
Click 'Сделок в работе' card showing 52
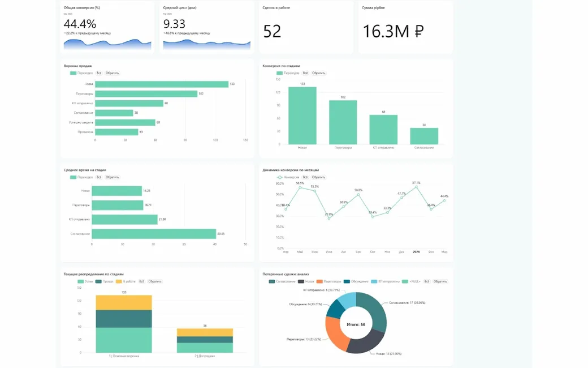point(305,27)
